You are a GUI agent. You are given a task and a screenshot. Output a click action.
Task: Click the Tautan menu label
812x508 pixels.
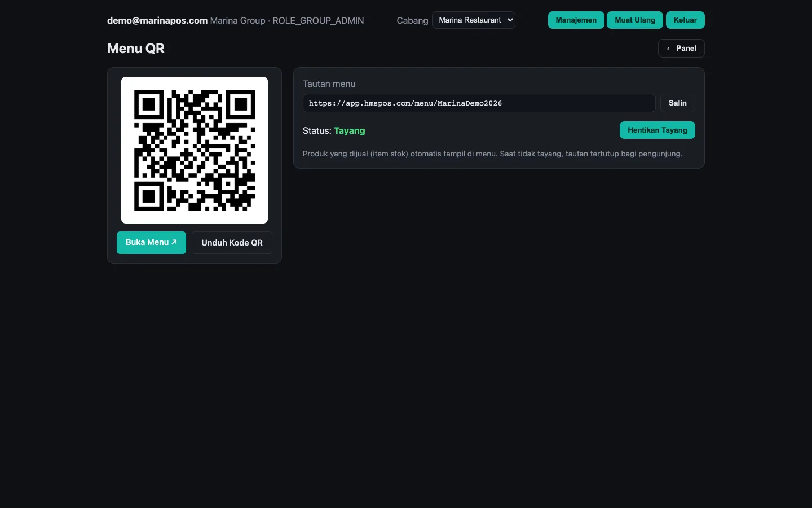pyautogui.click(x=329, y=84)
